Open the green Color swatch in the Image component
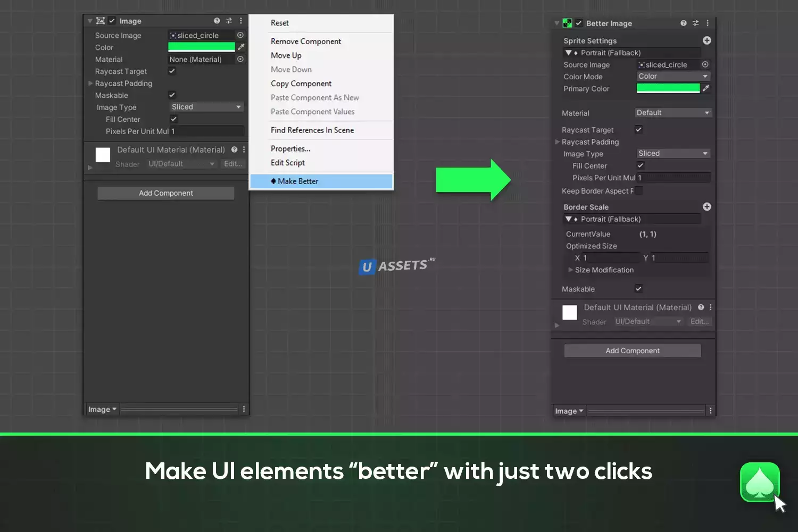Screen dimensions: 798x532 202,47
